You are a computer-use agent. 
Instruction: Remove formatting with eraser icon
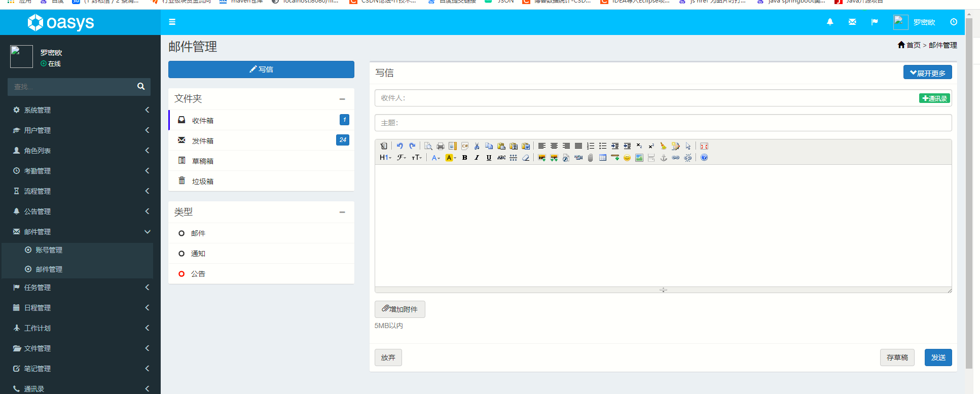526,158
